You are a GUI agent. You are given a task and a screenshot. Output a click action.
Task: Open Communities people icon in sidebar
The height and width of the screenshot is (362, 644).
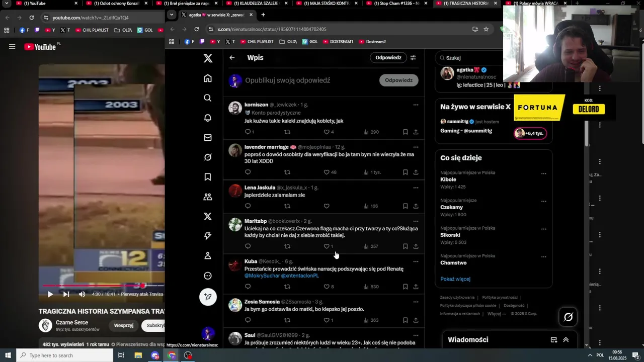[x=208, y=197]
